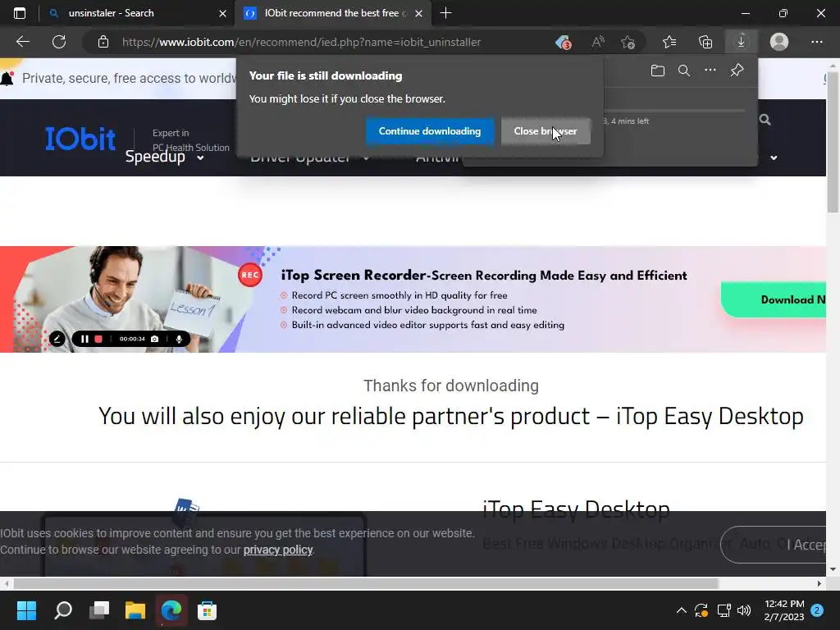Expand the rightmost navigation dropdown arrow

(774, 158)
